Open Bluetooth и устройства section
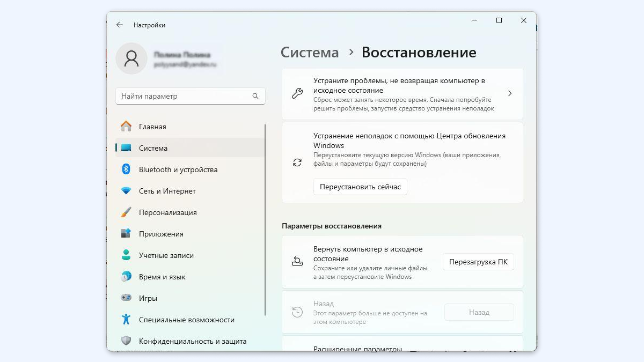 point(190,169)
